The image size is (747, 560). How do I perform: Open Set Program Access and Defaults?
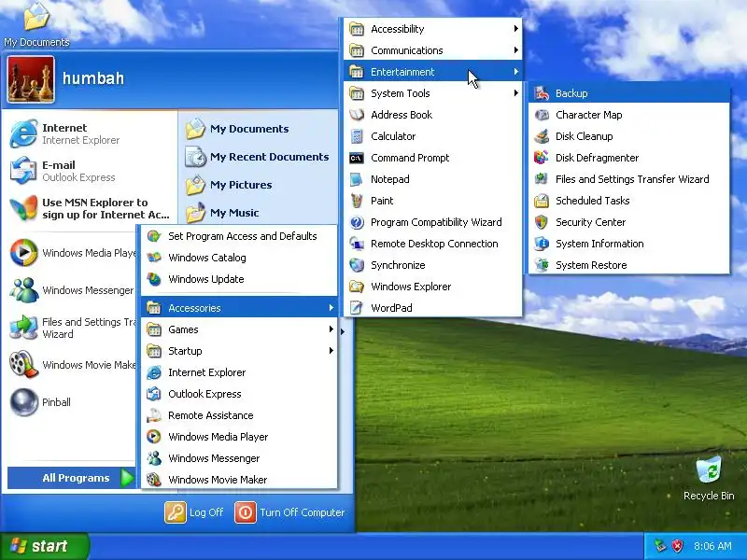(x=239, y=236)
